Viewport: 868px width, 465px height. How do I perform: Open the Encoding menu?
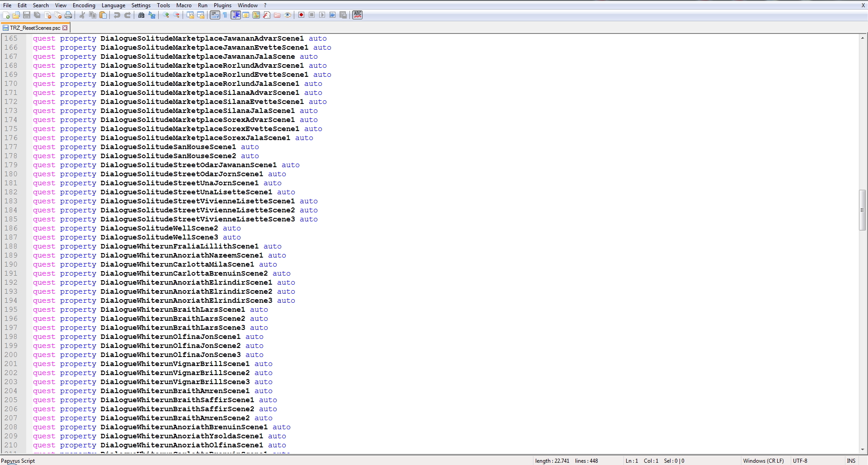coord(84,5)
